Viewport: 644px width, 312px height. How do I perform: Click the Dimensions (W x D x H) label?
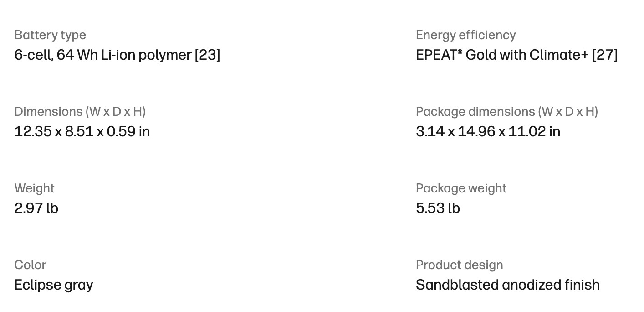[80, 112]
